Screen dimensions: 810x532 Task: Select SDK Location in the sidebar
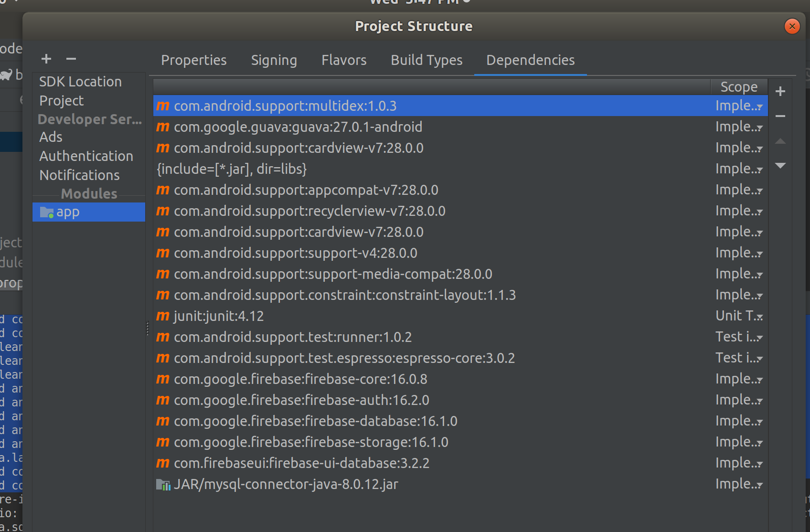[x=80, y=81]
